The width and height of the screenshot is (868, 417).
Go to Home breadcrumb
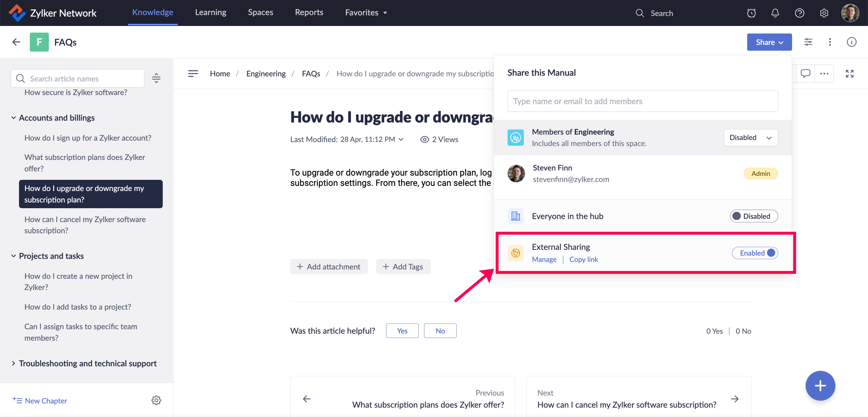220,74
